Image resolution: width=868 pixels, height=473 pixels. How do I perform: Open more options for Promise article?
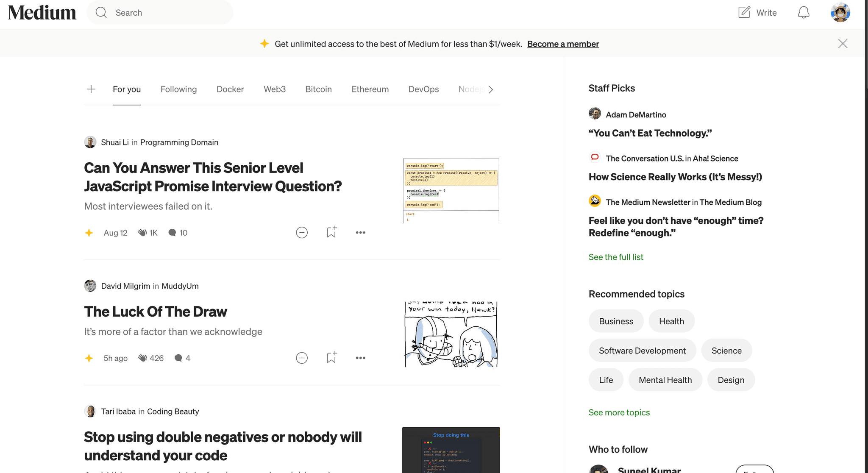pyautogui.click(x=360, y=232)
